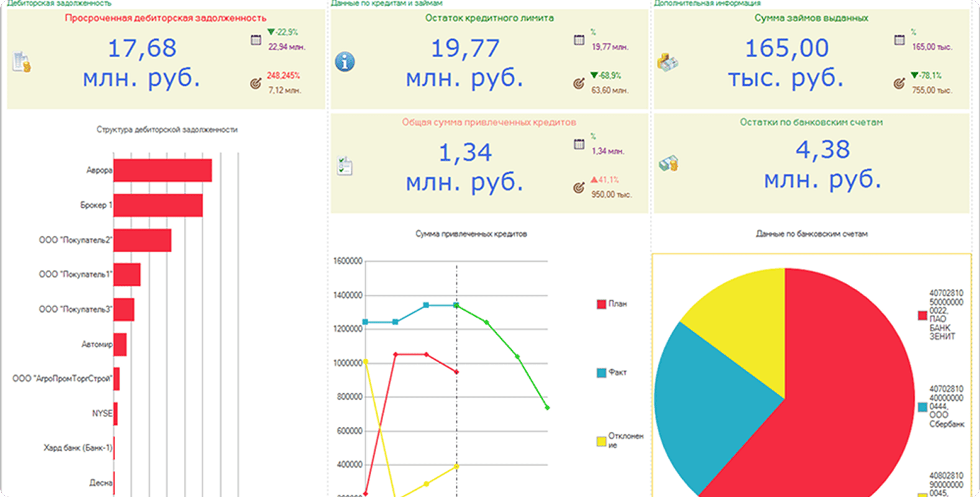Image resolution: width=980 pixels, height=497 pixels.
Task: Click the Аврора bar in receivables chart
Action: [x=163, y=170]
